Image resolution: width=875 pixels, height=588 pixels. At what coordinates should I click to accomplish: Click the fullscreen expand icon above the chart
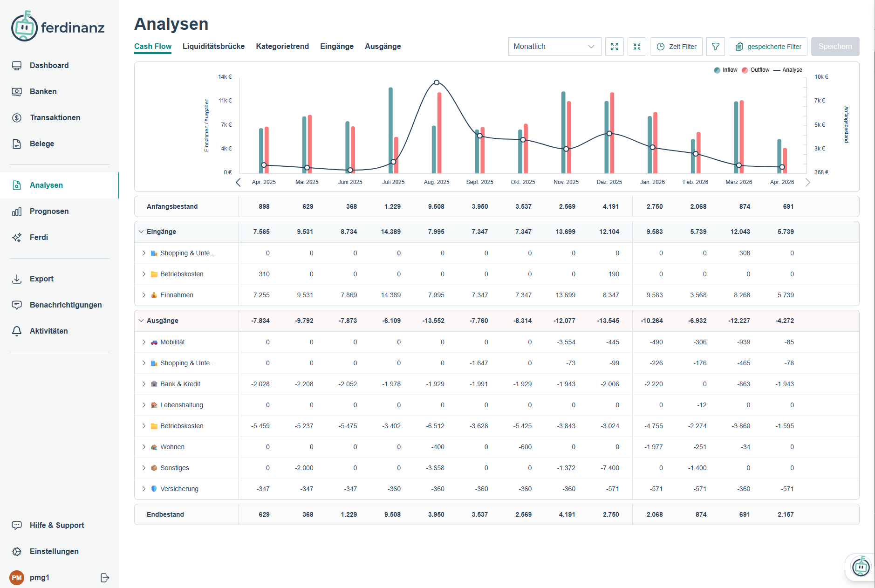[614, 46]
